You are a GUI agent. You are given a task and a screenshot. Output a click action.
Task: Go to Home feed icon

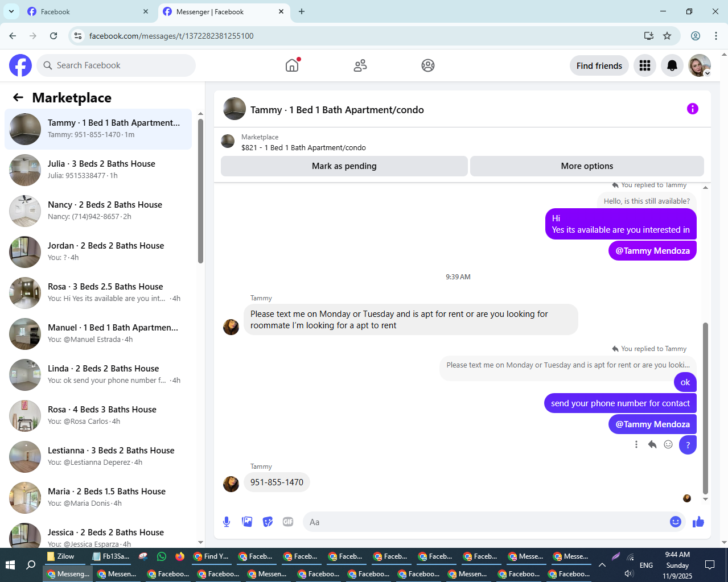[x=292, y=65]
